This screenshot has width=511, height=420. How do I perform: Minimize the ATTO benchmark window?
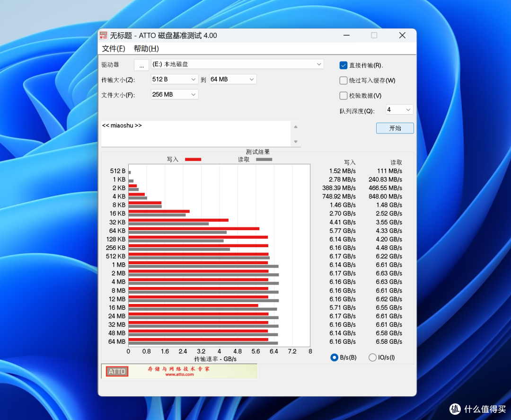click(x=346, y=35)
